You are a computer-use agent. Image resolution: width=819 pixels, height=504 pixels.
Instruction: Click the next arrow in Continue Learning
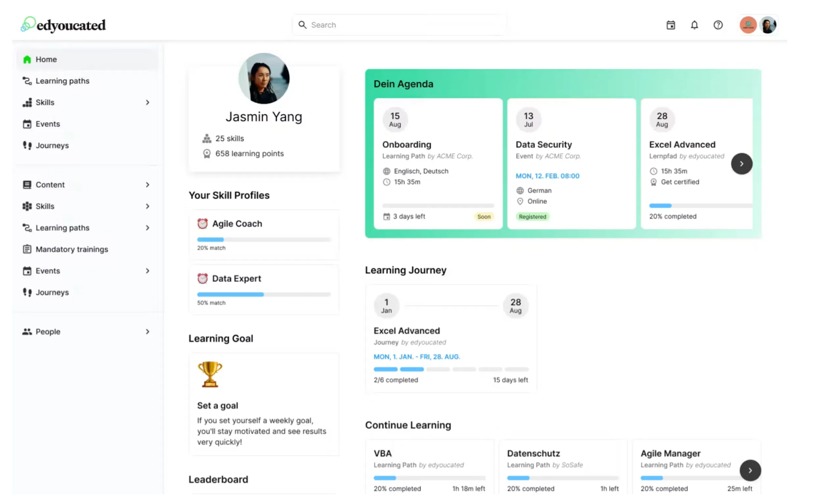(750, 470)
